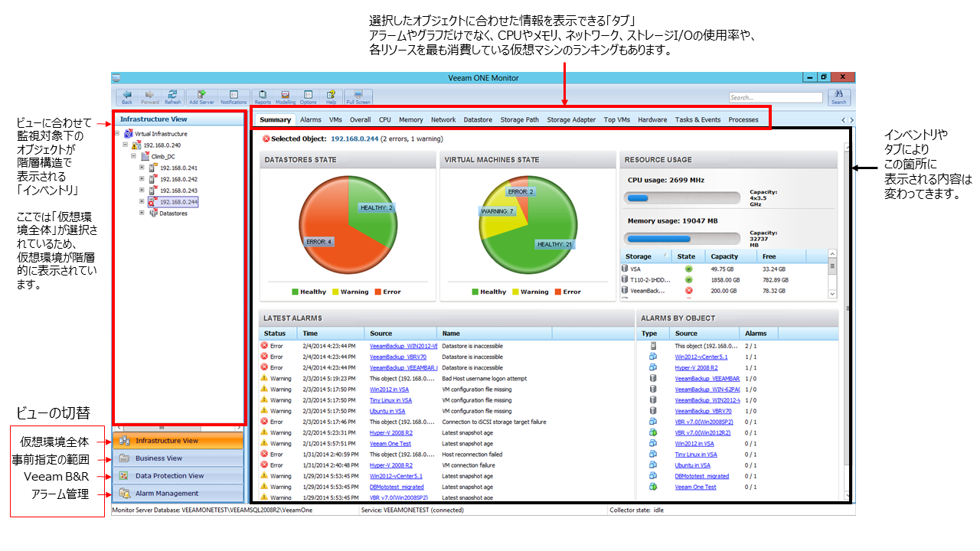The height and width of the screenshot is (551, 980).
Task: Expand host 192.168.0.243 in tree
Action: [x=142, y=191]
